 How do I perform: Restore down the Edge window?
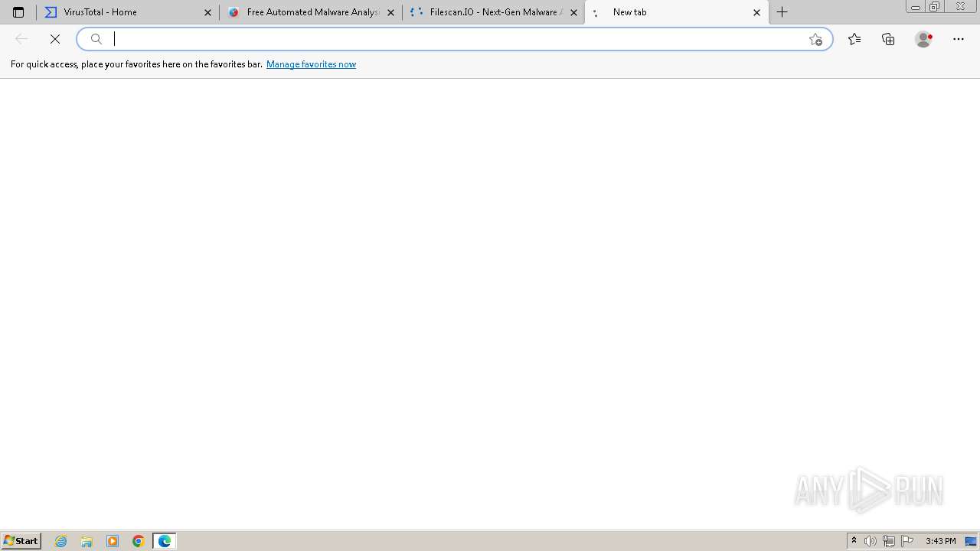tap(934, 7)
